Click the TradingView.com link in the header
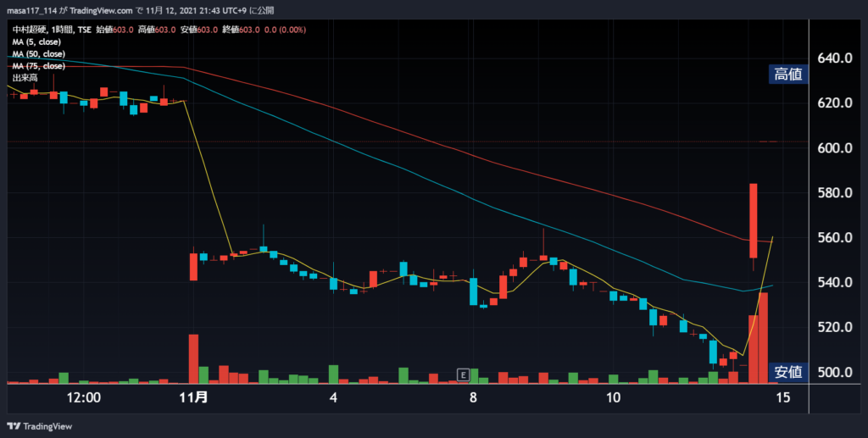Screen dimensions: 868x438 pyautogui.click(x=102, y=10)
